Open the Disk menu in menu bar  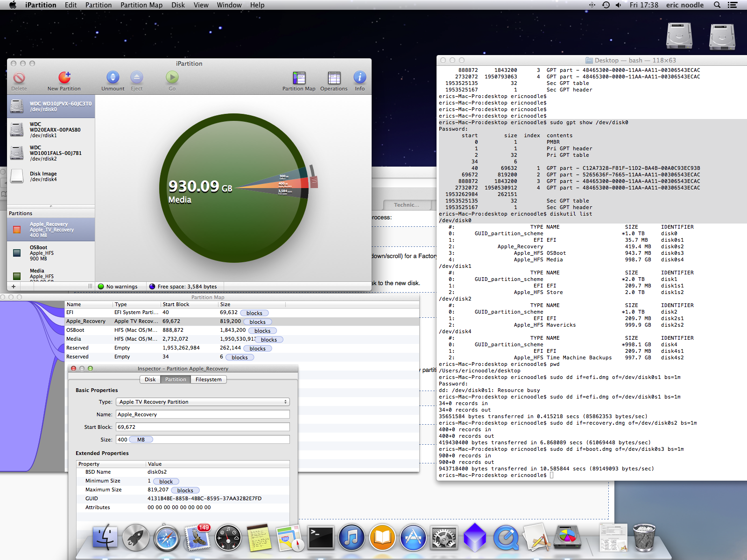[x=178, y=5]
